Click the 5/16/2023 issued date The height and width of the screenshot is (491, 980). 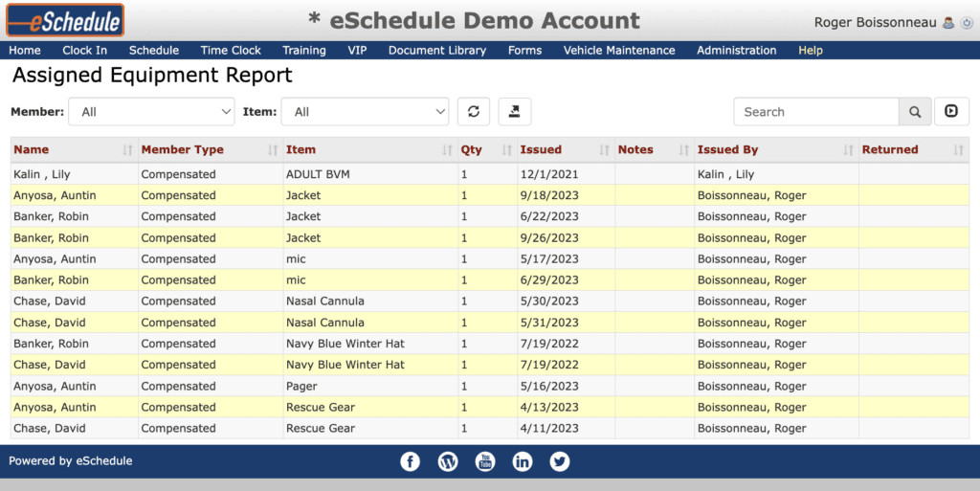[x=549, y=387]
